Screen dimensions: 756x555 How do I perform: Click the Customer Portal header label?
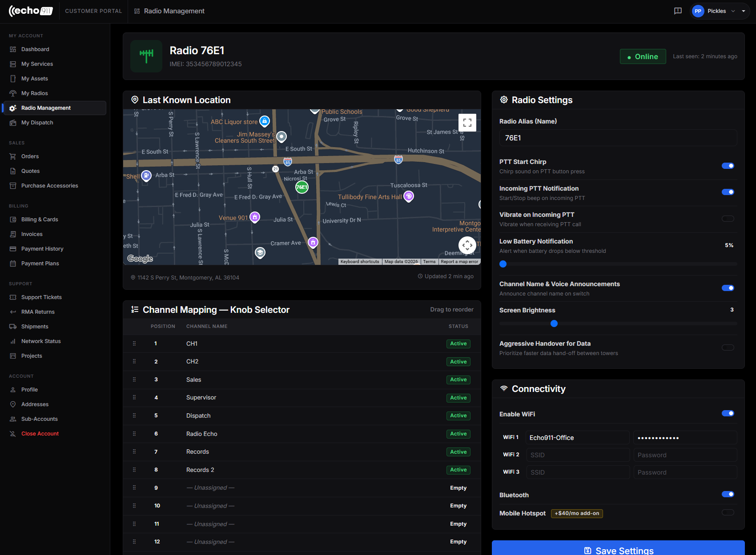point(93,11)
